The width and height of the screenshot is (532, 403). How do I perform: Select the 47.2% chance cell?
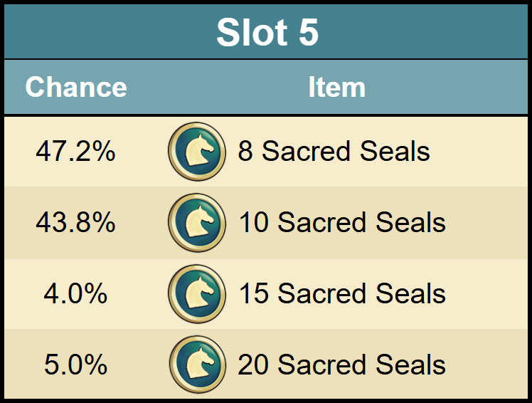click(75, 151)
